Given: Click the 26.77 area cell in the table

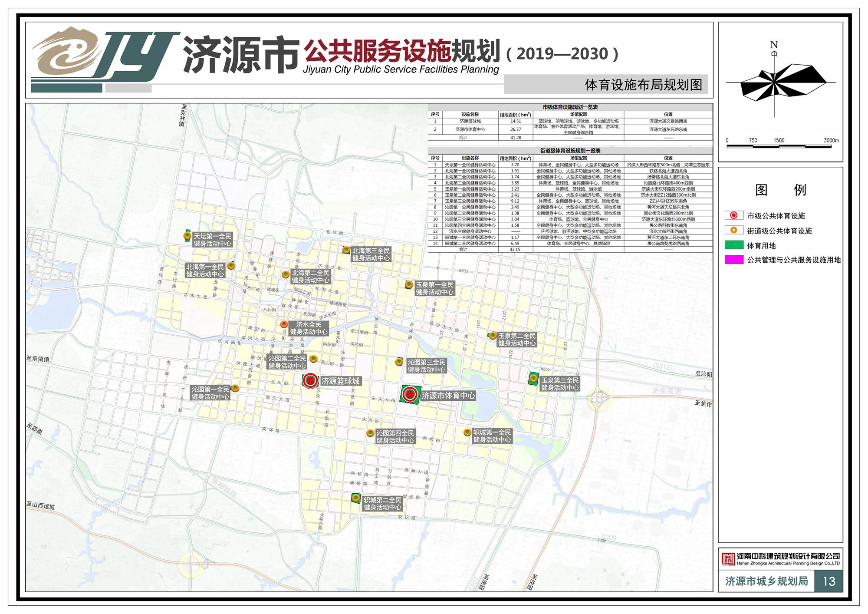Looking at the screenshot, I should pyautogui.click(x=516, y=129).
